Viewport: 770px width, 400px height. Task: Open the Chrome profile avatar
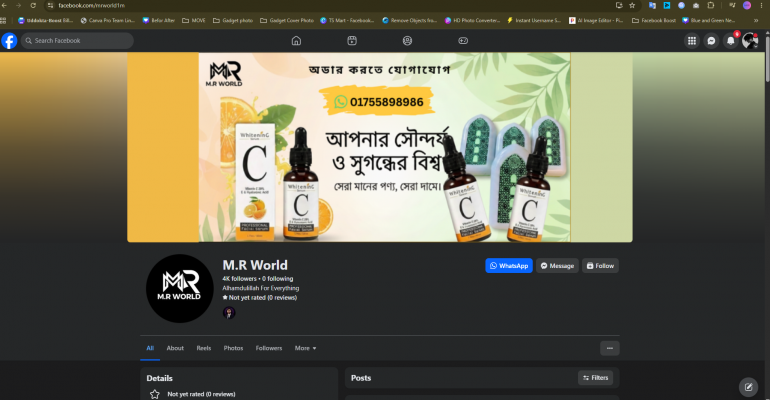point(747,5)
